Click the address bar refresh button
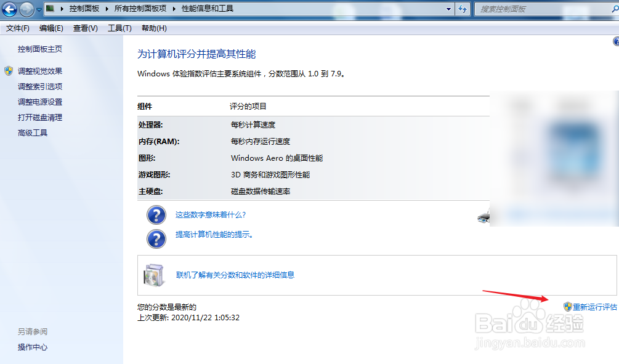This screenshot has width=619, height=364. [463, 9]
